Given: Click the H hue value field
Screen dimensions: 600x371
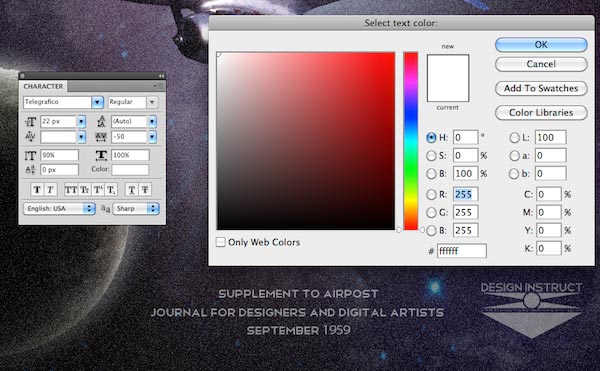Looking at the screenshot, I should tap(466, 137).
